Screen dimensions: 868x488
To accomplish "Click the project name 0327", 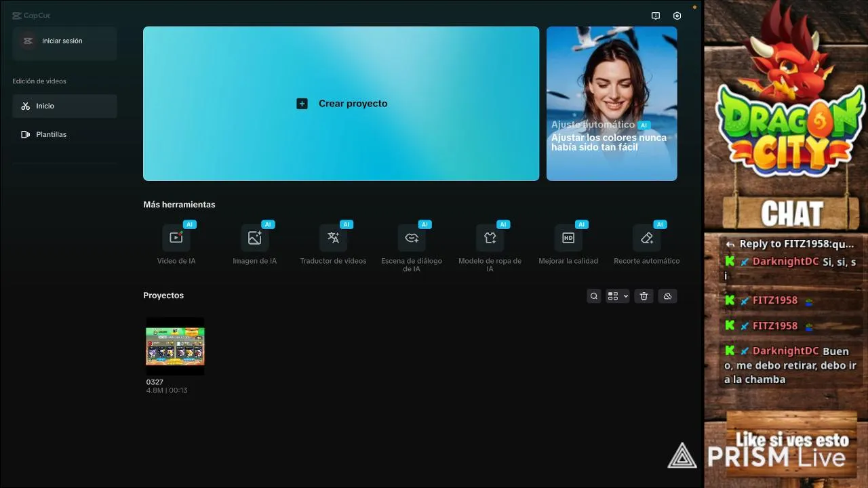I will click(155, 382).
